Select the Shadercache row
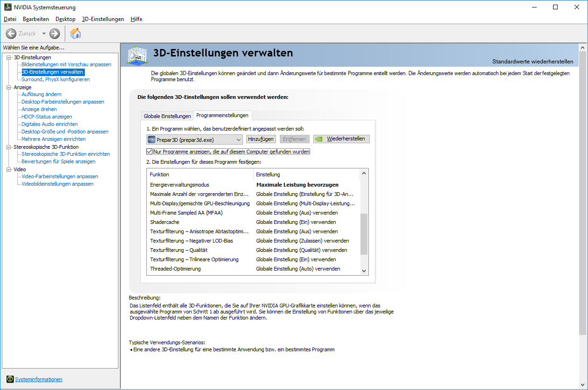This screenshot has width=588, height=390. [253, 222]
